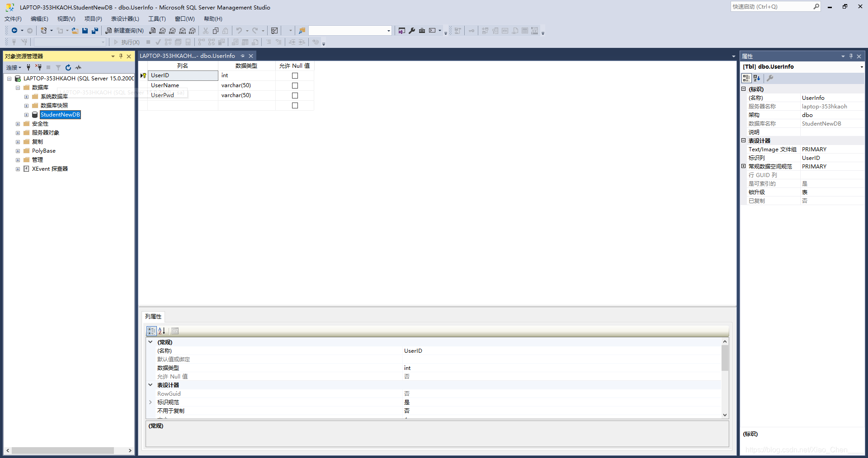
Task: Select the dbo.UserInfo document tab
Action: [187, 56]
